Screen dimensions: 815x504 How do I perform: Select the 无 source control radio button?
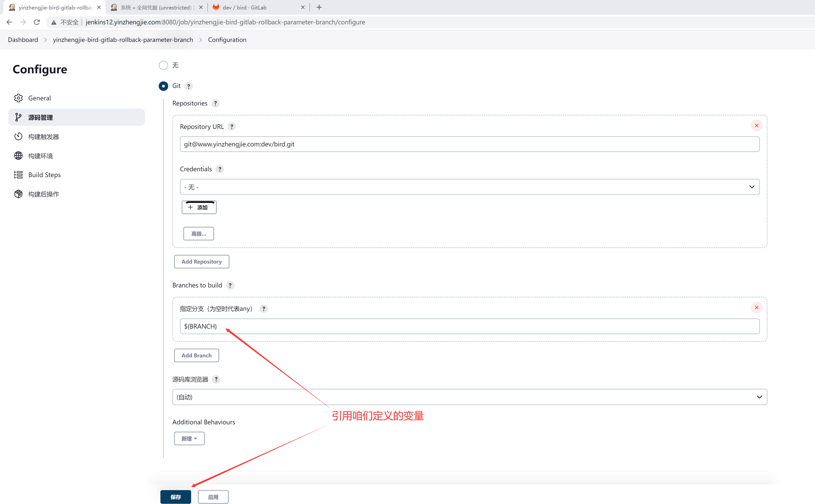[x=163, y=65]
